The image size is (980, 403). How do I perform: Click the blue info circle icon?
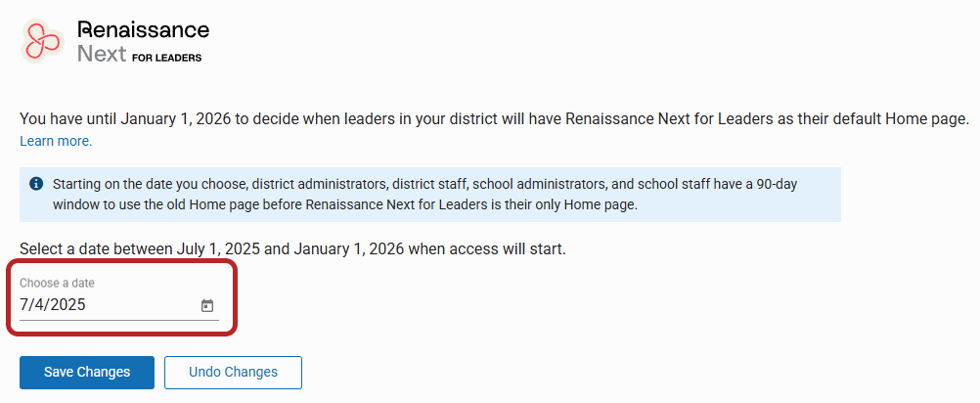(36, 184)
